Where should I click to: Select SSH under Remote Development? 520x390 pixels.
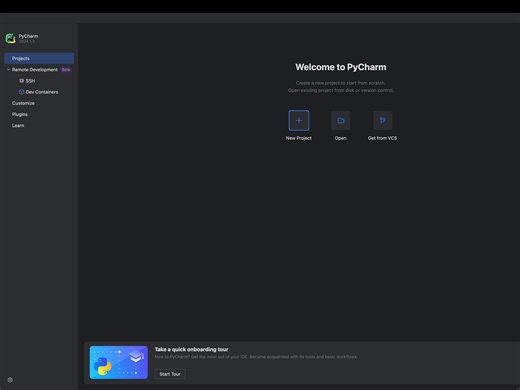click(30, 81)
